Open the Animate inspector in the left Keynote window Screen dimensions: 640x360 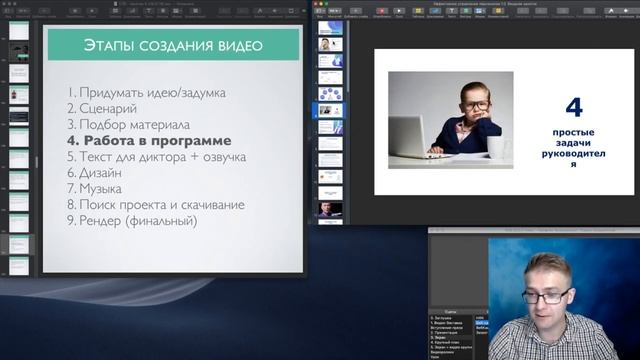[275, 11]
